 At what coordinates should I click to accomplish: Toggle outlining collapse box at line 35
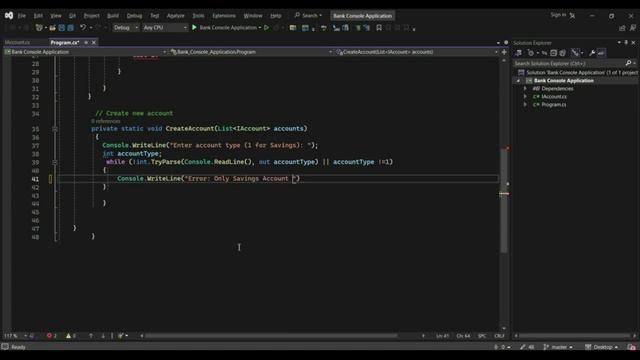pos(55,129)
